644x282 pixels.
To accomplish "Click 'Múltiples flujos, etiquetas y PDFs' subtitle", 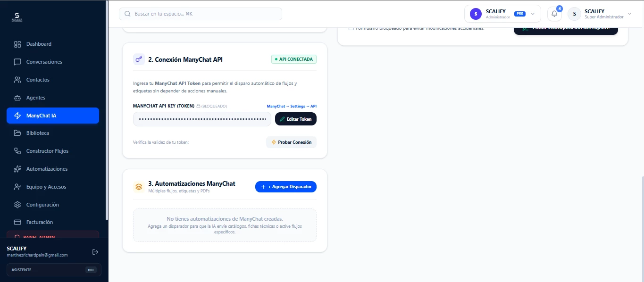I will tap(179, 191).
